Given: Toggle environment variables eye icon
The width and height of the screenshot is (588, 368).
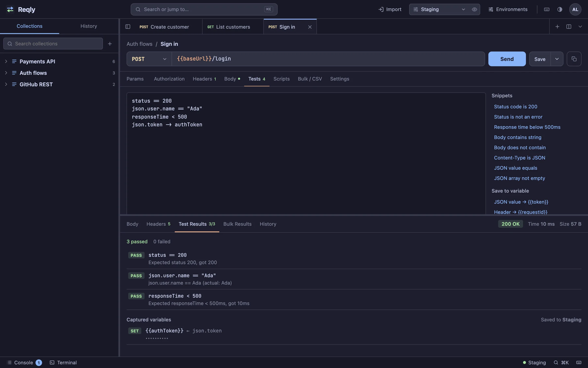Looking at the screenshot, I should point(474,9).
